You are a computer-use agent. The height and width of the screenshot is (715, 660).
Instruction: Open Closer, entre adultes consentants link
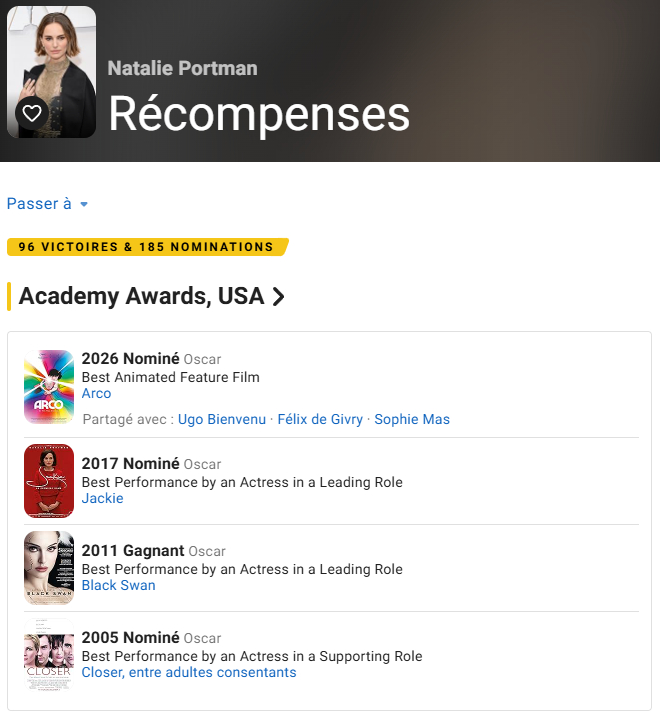click(x=189, y=672)
